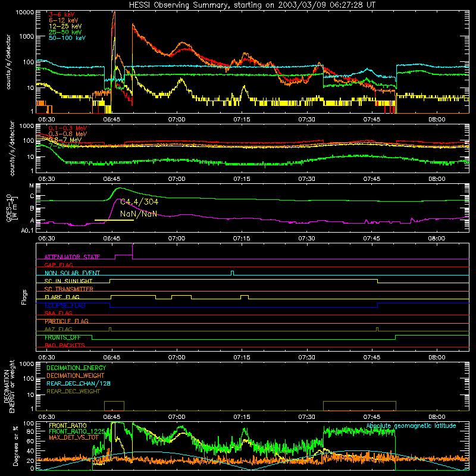Select the GAP_FLAG label
476x476 pixels.
point(58,265)
